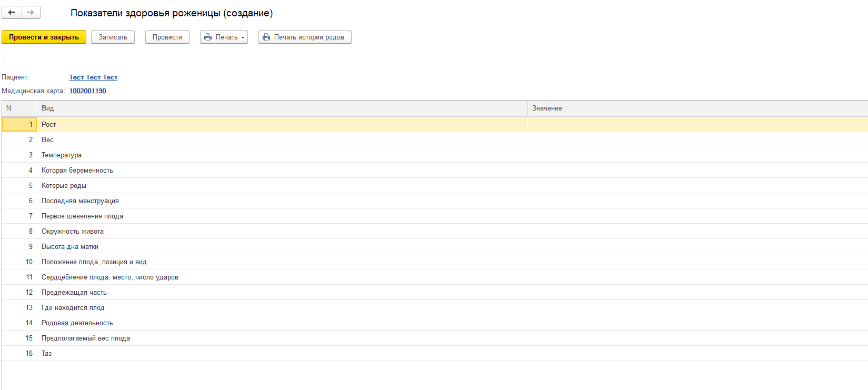
Task: Click printer icon on Печать button
Action: 208,37
